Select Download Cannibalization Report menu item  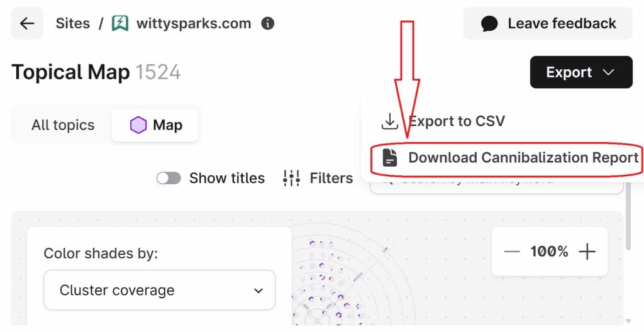coord(523,158)
